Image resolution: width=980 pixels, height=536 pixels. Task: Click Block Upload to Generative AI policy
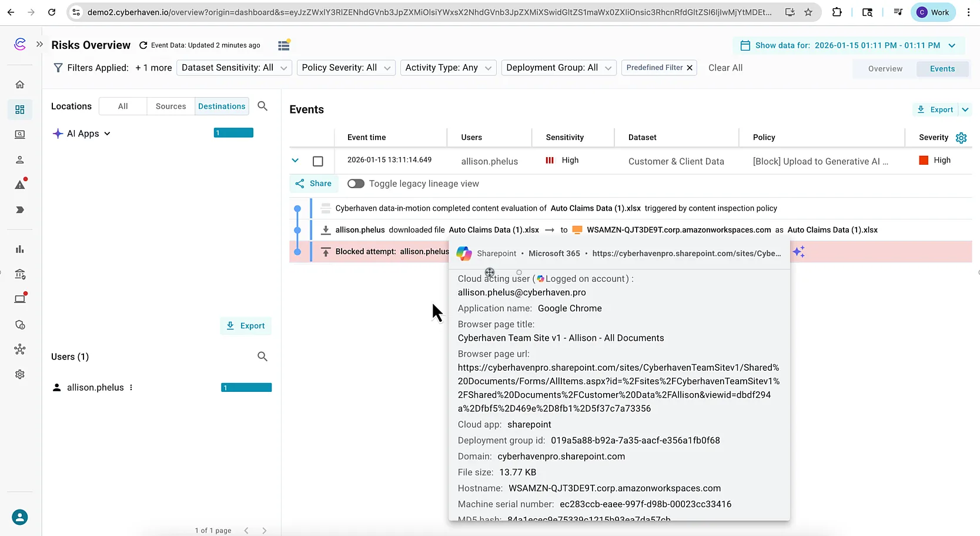(821, 161)
